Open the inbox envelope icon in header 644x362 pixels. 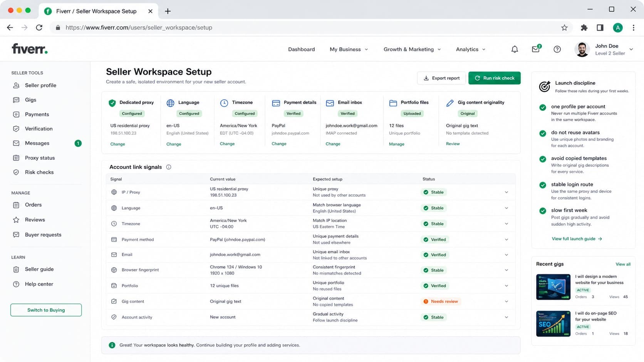[536, 49]
